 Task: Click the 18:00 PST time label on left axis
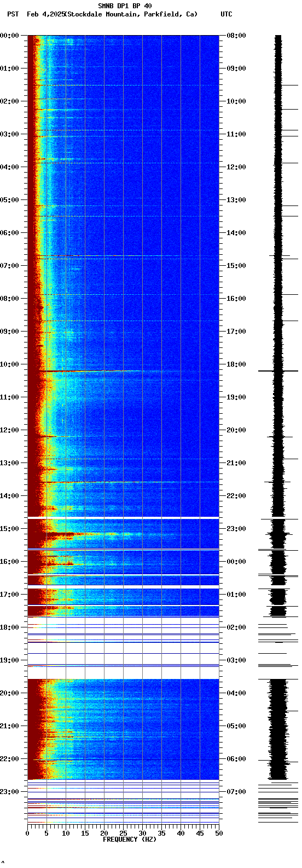click(10, 627)
